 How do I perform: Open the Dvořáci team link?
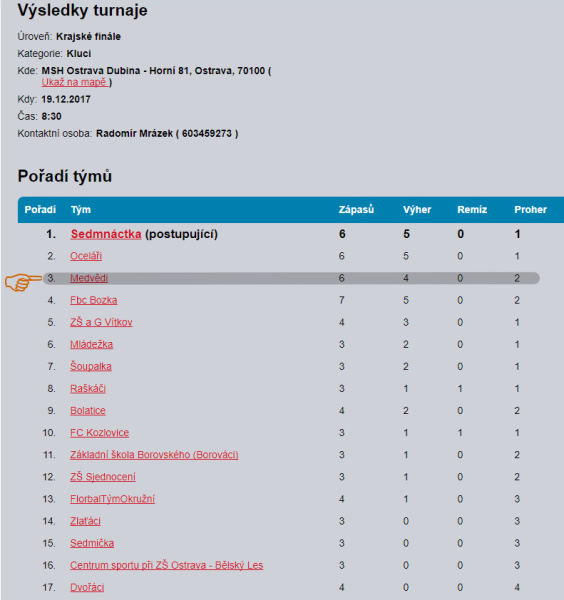[x=87, y=587]
